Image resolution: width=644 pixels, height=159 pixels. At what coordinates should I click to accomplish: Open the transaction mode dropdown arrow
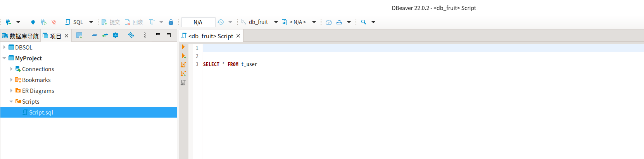click(x=161, y=22)
